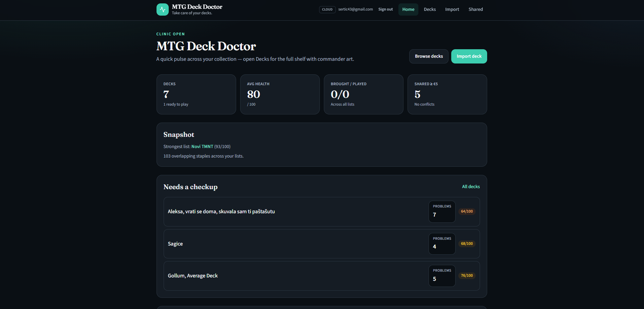Open the Import tab
This screenshot has width=644, height=309.
[x=452, y=9]
